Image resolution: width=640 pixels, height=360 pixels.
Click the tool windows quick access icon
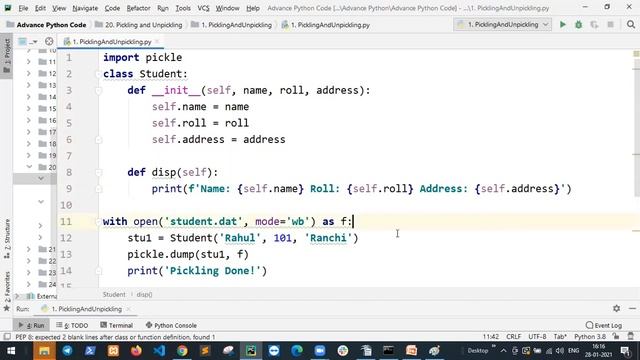pyautogui.click(x=7, y=337)
